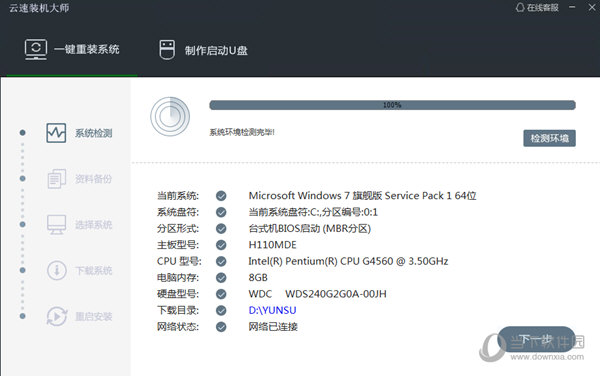Click the 资料备份 step label
This screenshot has width=600, height=376.
click(93, 179)
